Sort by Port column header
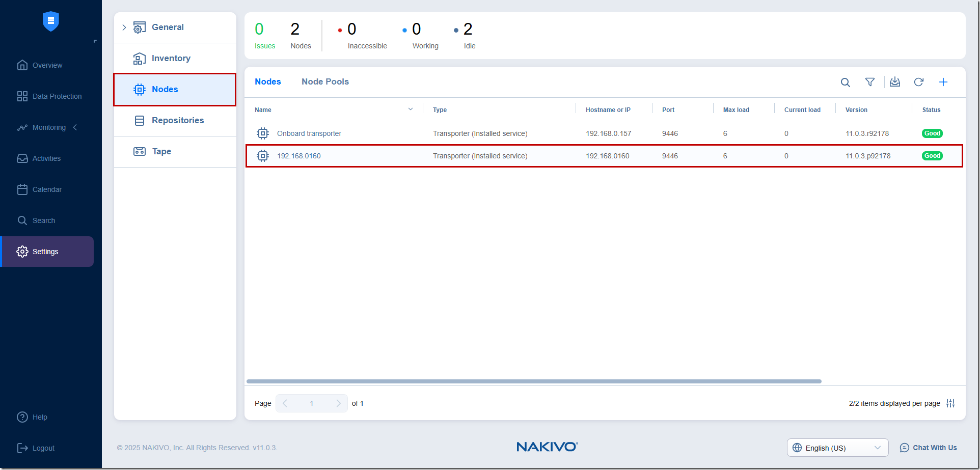980x470 pixels. (668, 110)
